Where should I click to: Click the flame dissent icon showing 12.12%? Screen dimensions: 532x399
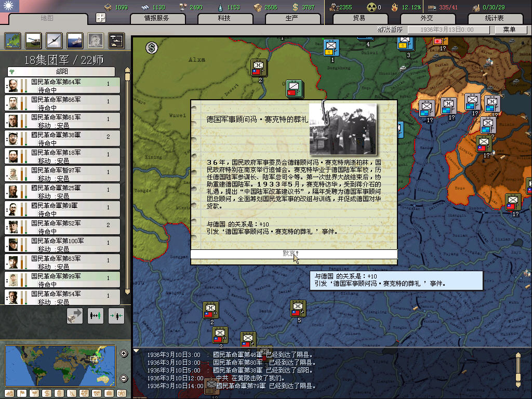tap(394, 7)
